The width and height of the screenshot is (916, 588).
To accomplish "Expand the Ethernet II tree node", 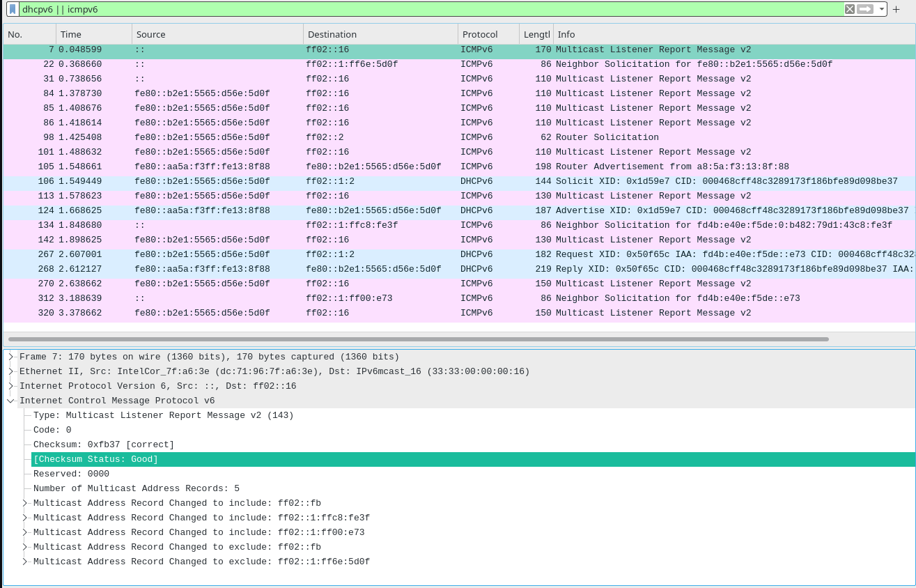I will point(11,371).
